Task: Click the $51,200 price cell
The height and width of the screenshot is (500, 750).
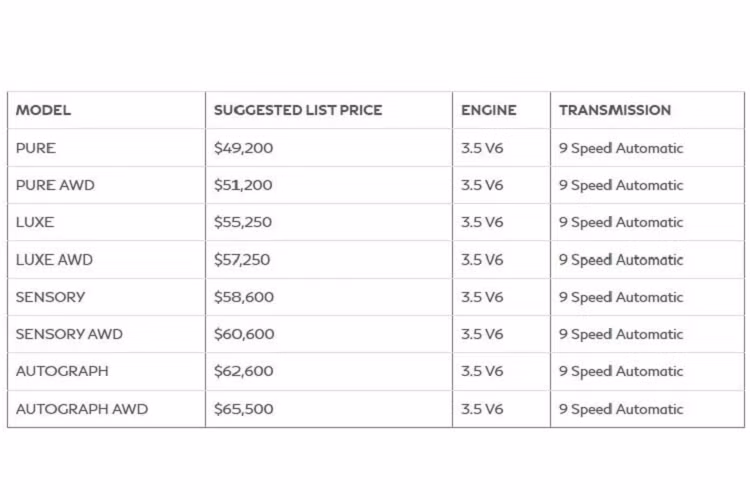Action: (243, 185)
